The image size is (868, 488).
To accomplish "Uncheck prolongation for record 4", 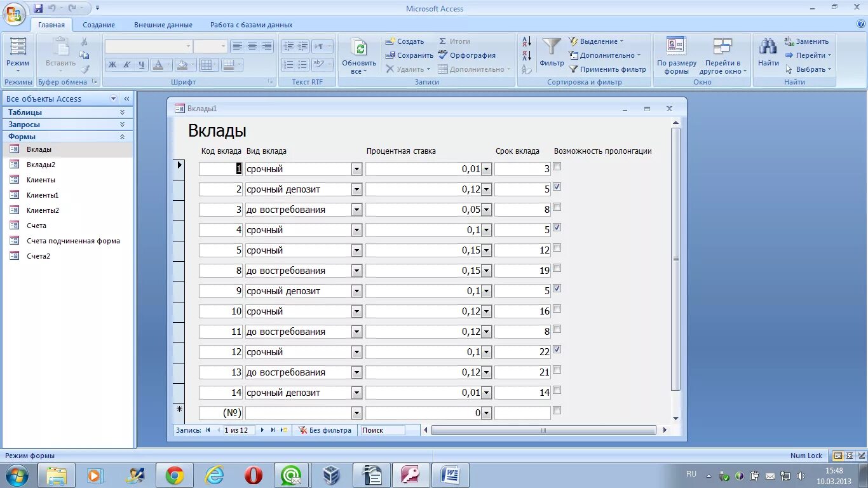I will [x=557, y=227].
